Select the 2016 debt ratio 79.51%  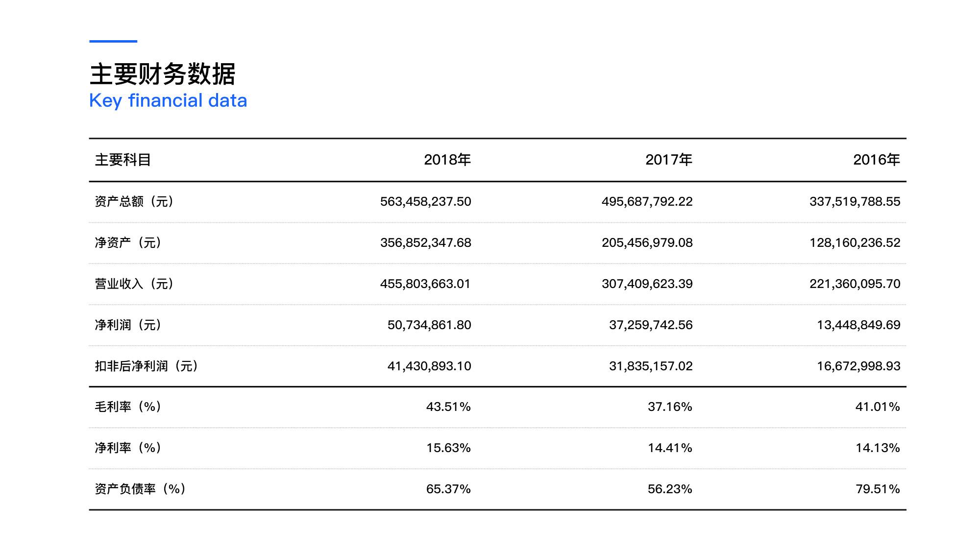click(x=877, y=489)
